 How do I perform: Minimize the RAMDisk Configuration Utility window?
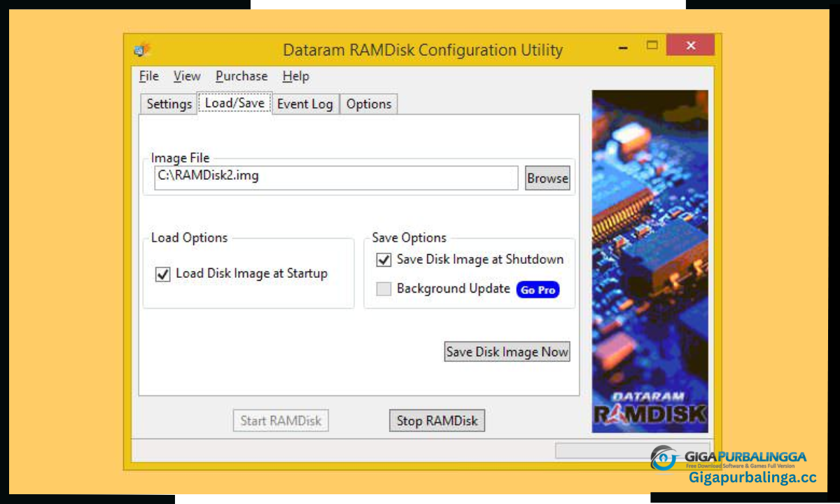pos(622,48)
